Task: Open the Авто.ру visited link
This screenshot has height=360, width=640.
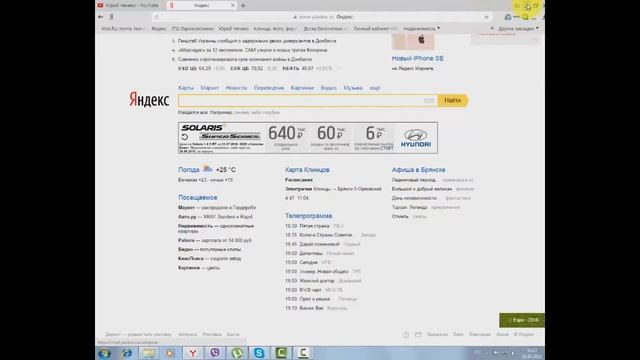Action: (x=187, y=217)
